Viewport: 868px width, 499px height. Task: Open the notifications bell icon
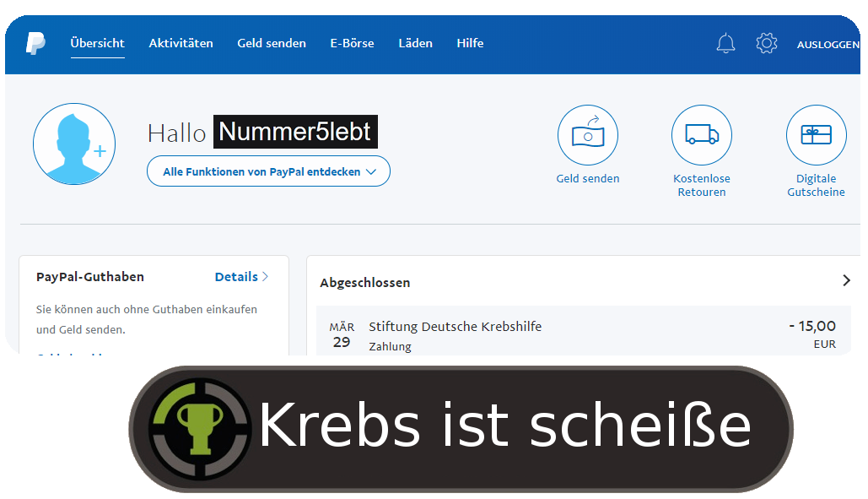coord(725,43)
